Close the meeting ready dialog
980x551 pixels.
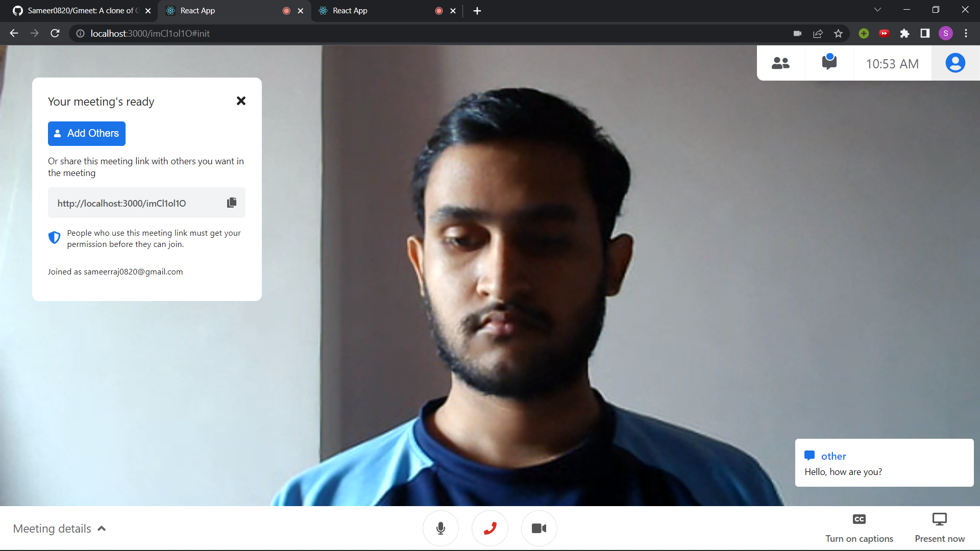tap(240, 101)
